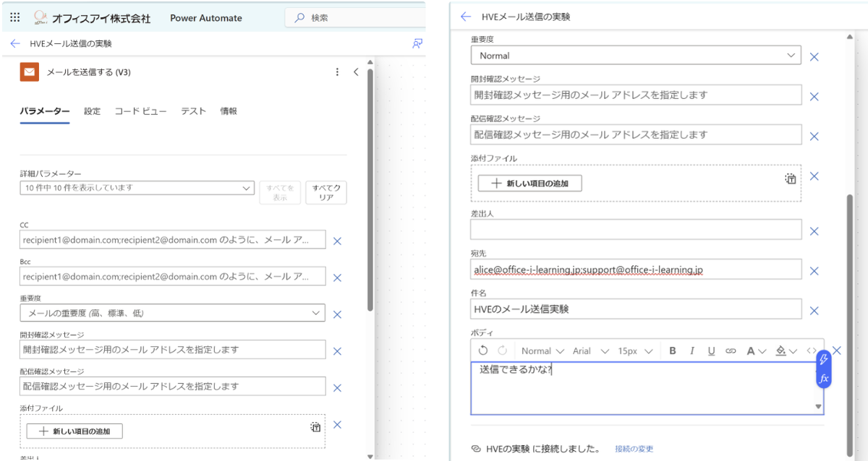Switch to the コード ビュー tab
Viewport: 868px width, 461px height.
coord(140,111)
